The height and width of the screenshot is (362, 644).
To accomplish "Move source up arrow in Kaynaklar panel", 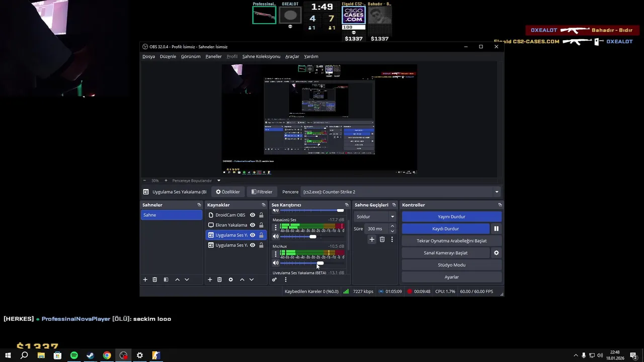I will point(242,280).
